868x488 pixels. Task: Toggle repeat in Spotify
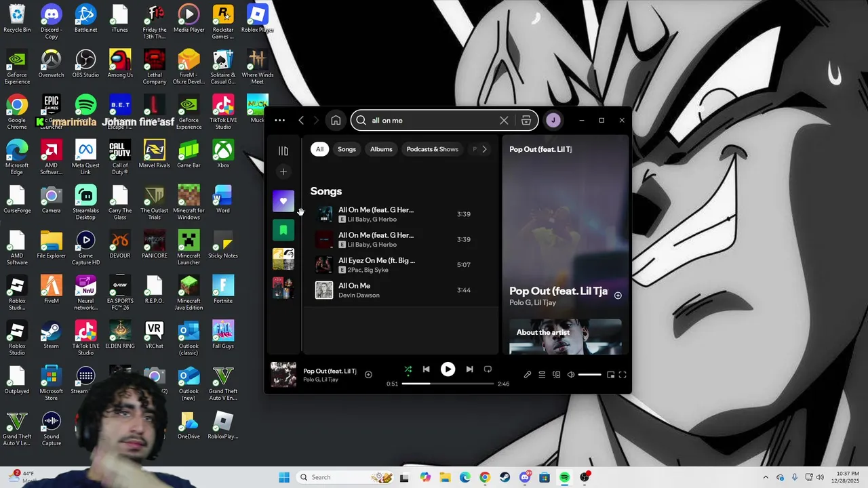coord(488,369)
